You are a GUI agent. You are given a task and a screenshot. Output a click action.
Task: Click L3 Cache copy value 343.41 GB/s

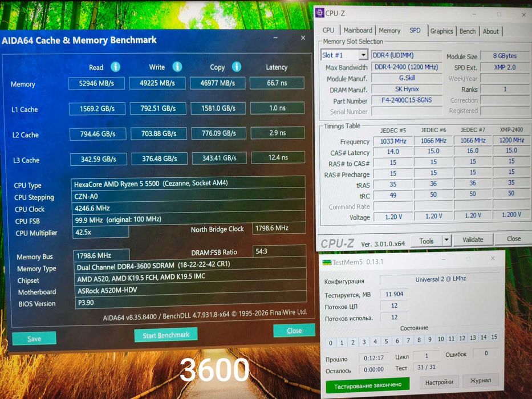(x=219, y=158)
